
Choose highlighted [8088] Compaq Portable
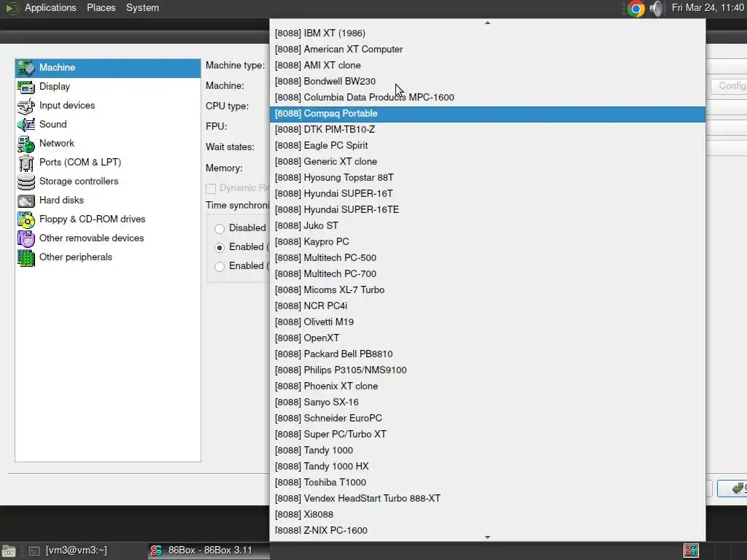pos(487,114)
